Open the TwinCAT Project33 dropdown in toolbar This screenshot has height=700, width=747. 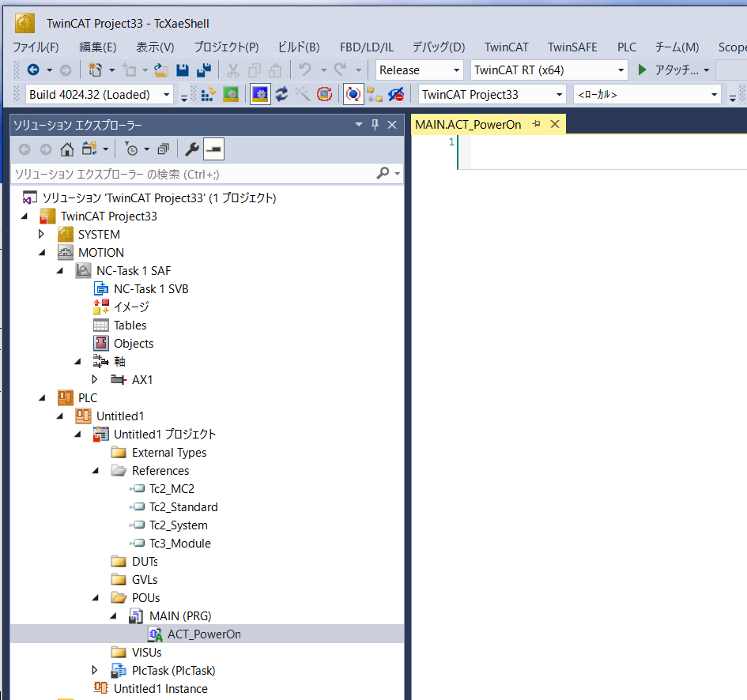click(559, 95)
